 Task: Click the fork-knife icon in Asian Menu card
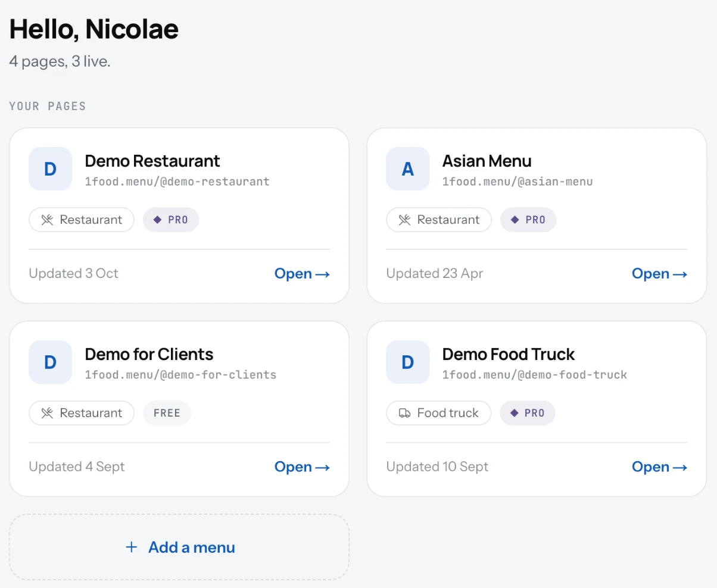click(x=404, y=220)
